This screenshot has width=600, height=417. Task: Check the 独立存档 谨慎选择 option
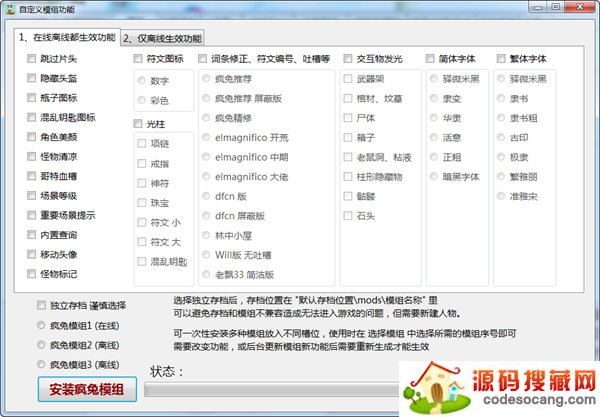tap(41, 306)
